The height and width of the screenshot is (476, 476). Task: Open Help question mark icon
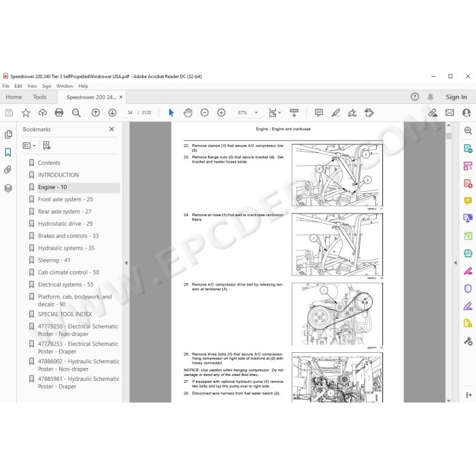[415, 97]
